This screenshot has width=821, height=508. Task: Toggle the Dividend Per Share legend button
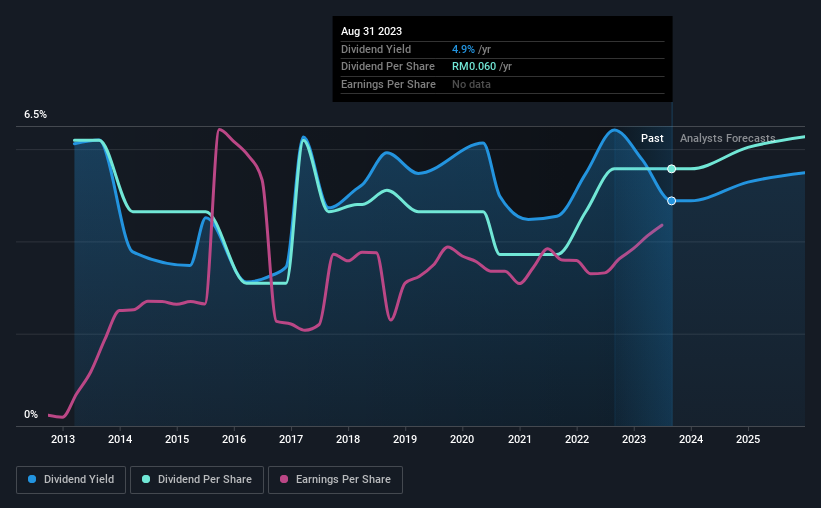pyautogui.click(x=197, y=480)
